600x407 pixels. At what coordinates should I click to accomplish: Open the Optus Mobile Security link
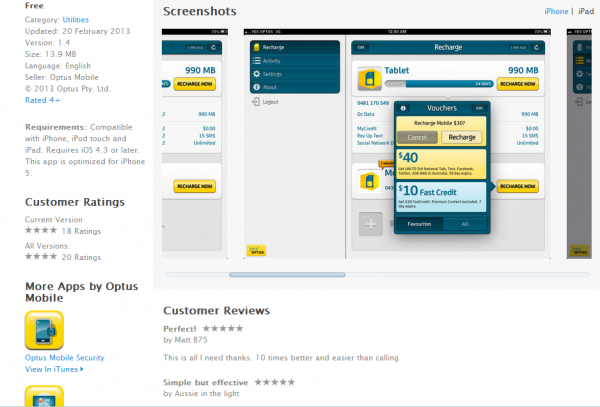pyautogui.click(x=65, y=358)
